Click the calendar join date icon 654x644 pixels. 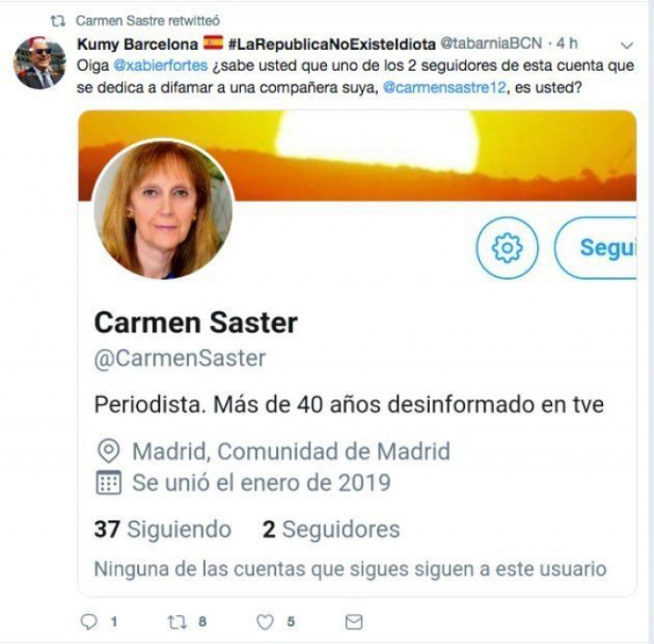[108, 482]
